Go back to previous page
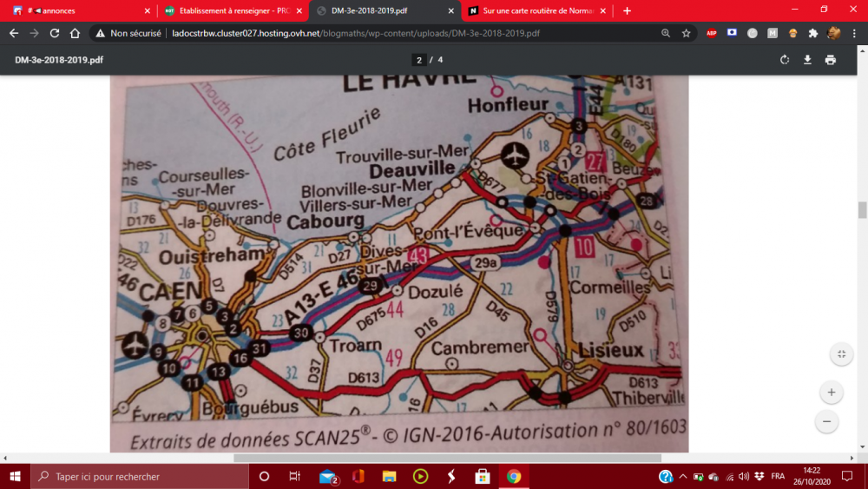The width and height of the screenshot is (868, 489). (14, 33)
